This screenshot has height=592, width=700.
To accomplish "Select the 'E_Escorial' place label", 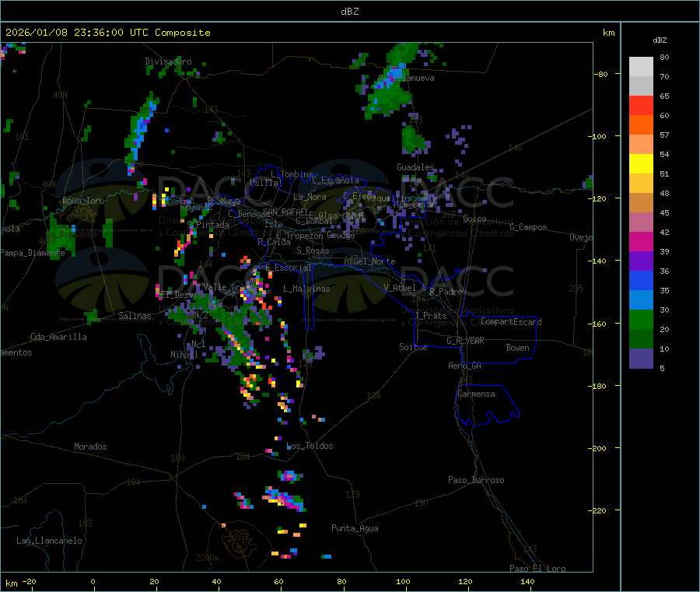I will coord(289,268).
